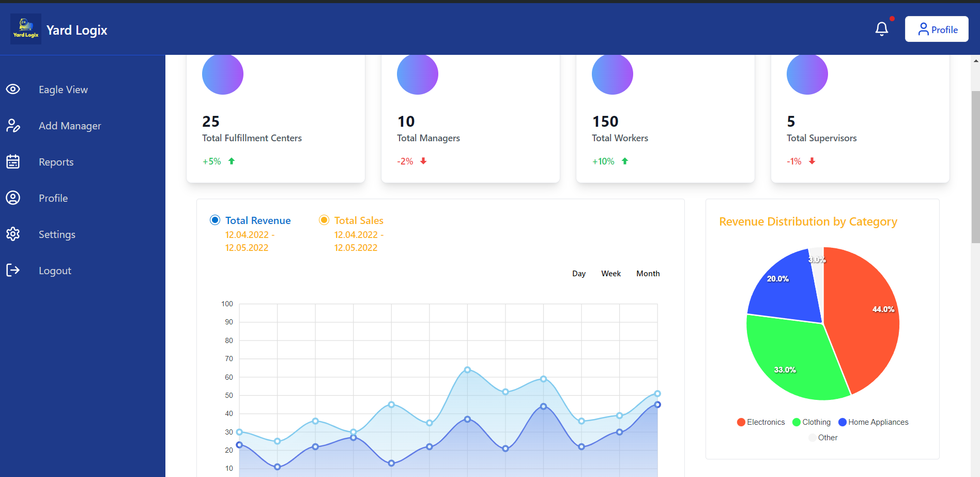
Task: Click the green up arrow beside +10%
Action: [625, 161]
